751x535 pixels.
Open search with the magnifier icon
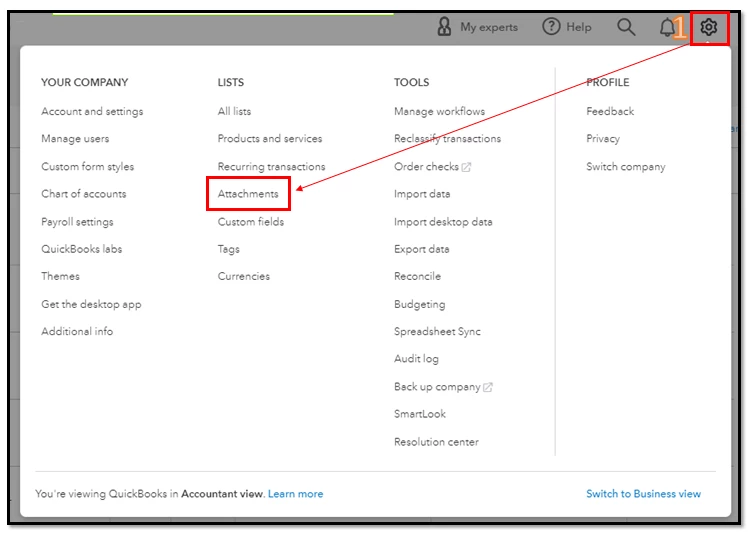click(626, 27)
